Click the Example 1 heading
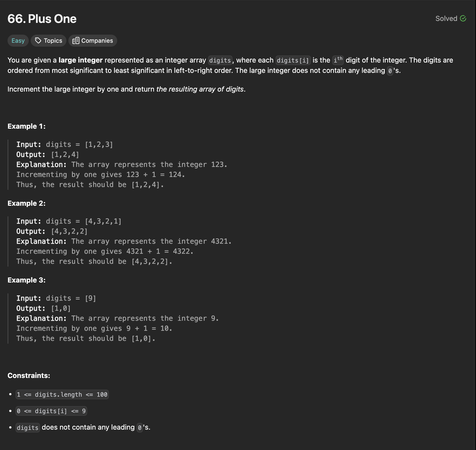 (x=27, y=126)
